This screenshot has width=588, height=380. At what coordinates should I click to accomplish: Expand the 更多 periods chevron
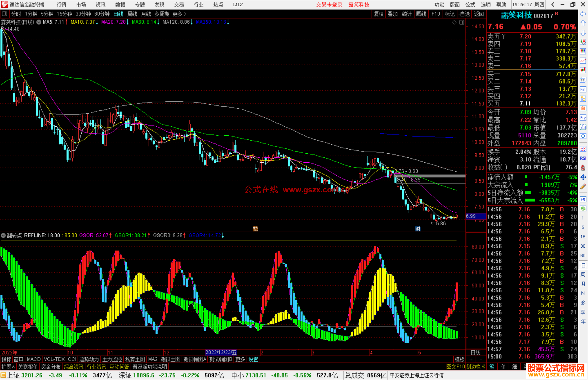[185, 14]
